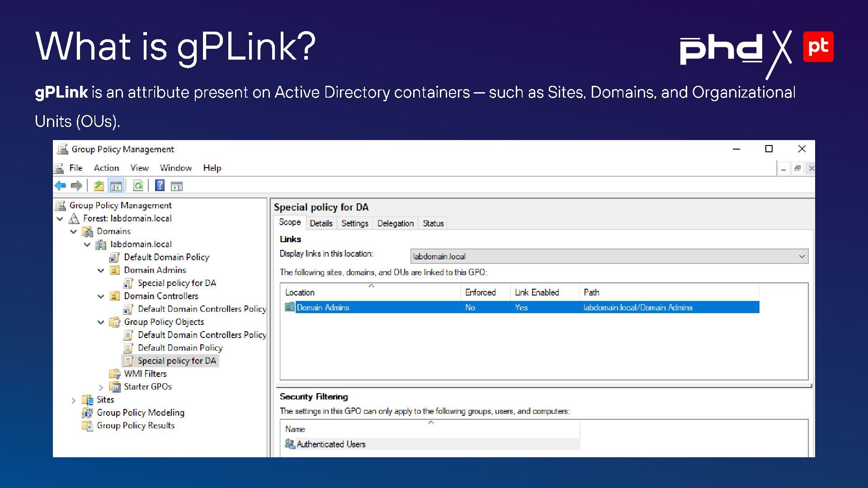Toggle the Show/Hide Console Tree icon
The image size is (868, 488).
click(x=116, y=186)
